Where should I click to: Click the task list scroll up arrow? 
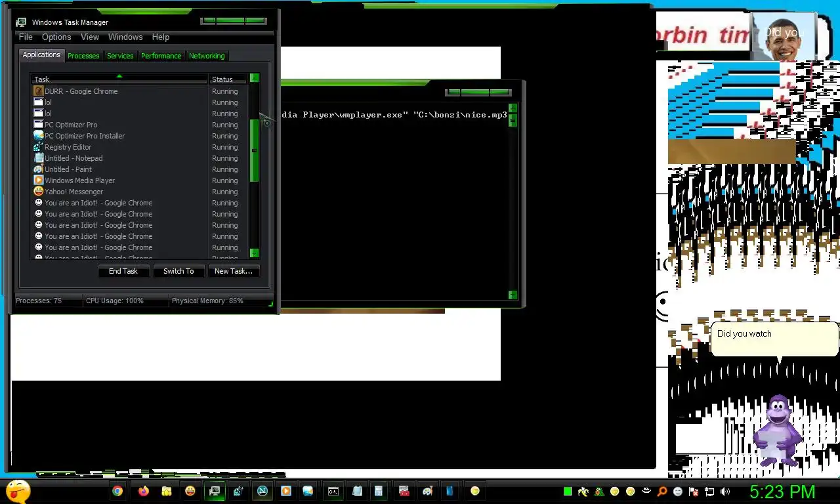[x=255, y=78]
